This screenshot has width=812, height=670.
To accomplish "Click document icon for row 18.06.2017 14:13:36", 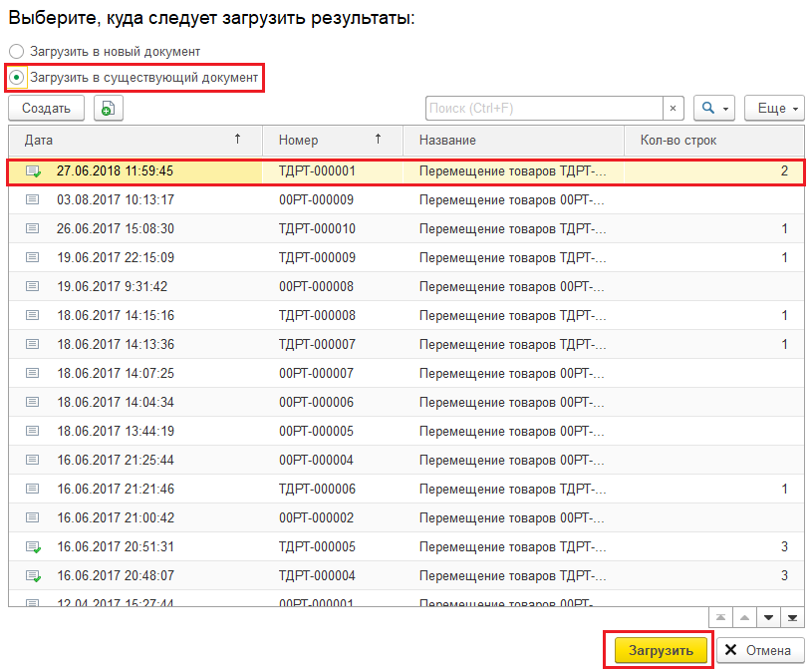I will point(33,344).
